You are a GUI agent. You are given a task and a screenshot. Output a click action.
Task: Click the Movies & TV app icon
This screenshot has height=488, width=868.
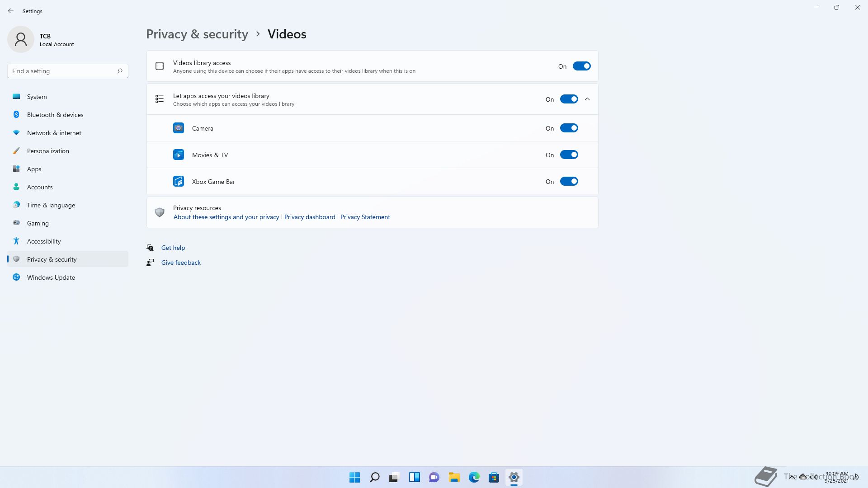179,155
